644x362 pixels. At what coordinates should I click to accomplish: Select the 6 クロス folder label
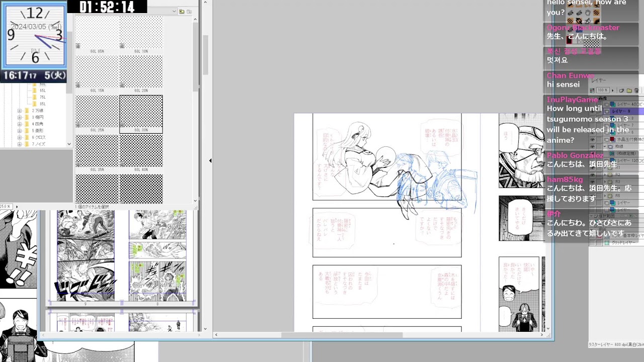38,137
